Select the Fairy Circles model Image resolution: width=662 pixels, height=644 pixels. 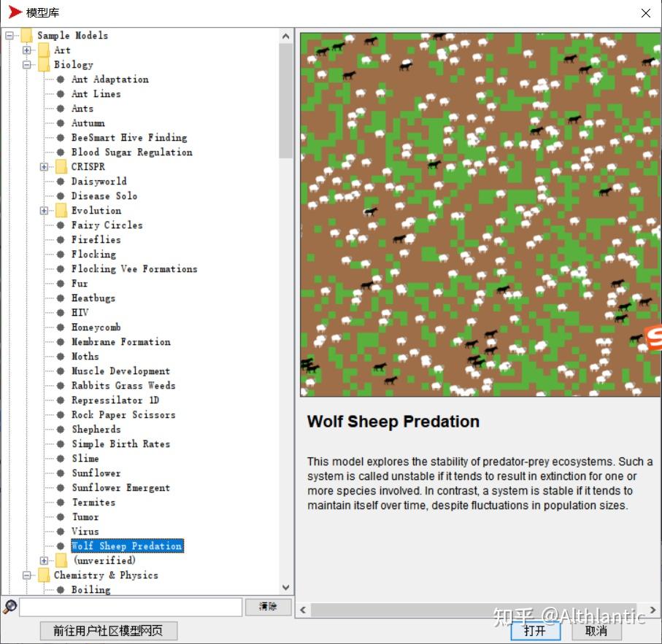107,225
